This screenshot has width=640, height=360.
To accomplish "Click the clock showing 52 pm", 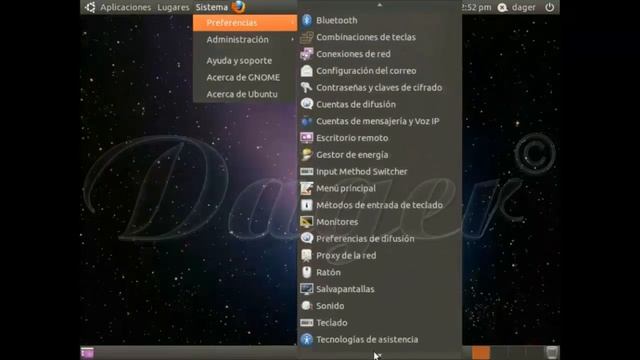I will 477,7.
